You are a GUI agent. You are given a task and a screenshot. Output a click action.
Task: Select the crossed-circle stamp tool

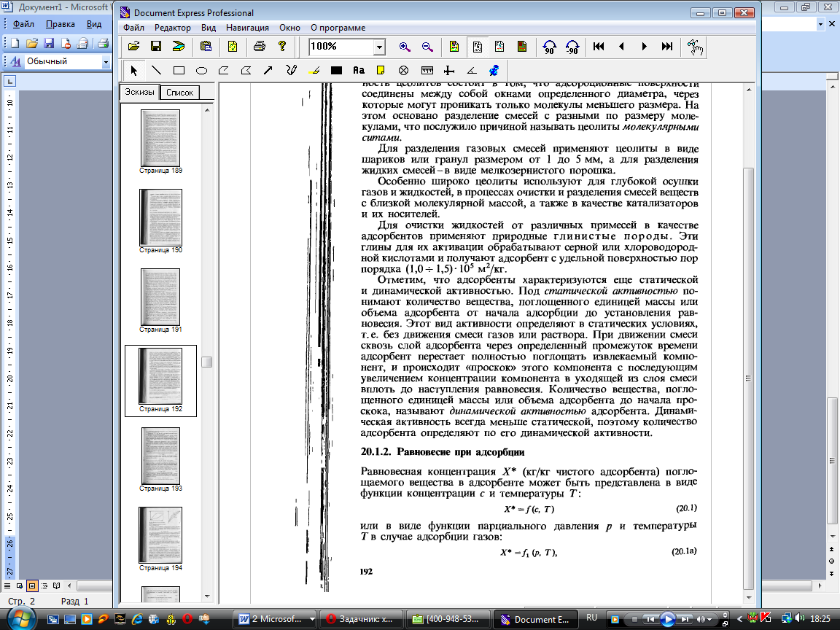pyautogui.click(x=404, y=70)
